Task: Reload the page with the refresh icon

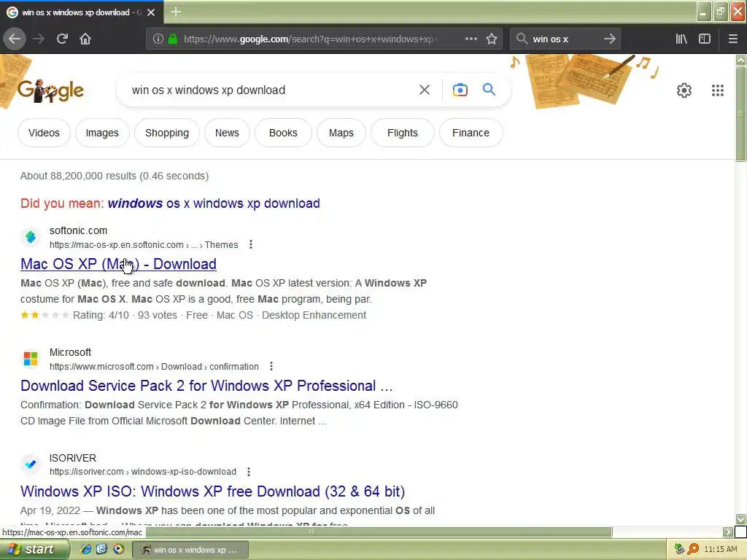Action: 62,39
